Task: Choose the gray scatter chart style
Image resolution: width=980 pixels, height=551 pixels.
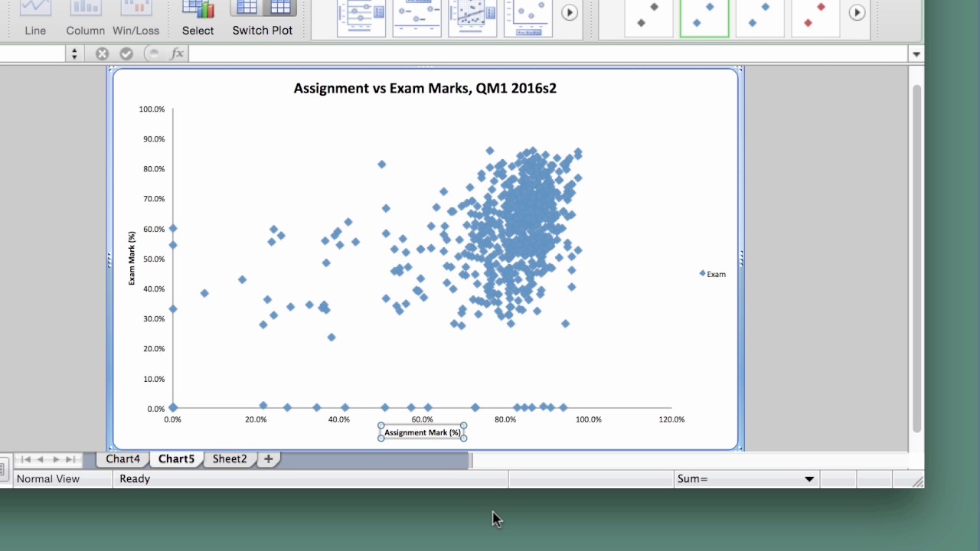Action: [x=648, y=17]
